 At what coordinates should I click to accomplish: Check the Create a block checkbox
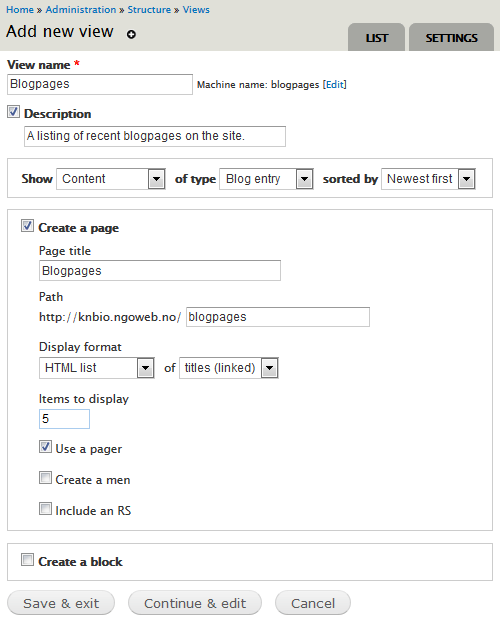click(x=27, y=560)
